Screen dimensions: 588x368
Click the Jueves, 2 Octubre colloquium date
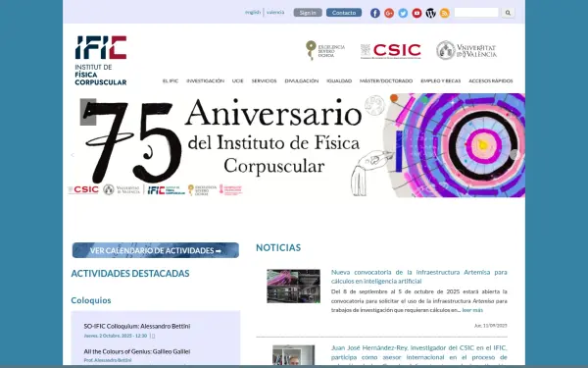[116, 336]
